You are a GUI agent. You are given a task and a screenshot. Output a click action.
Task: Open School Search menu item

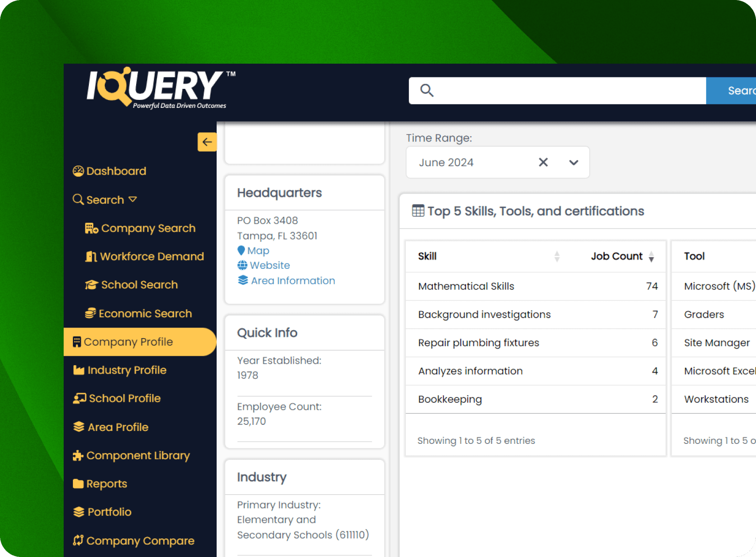(x=132, y=285)
